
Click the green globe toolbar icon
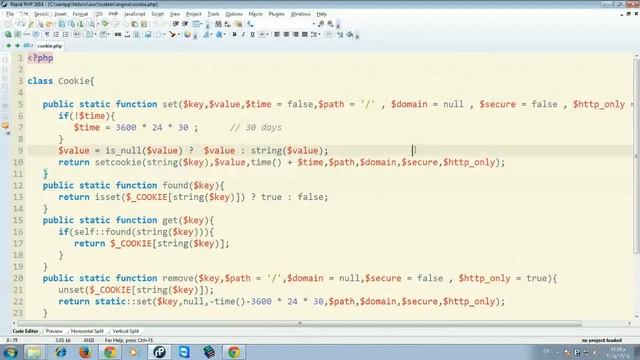click(8, 35)
